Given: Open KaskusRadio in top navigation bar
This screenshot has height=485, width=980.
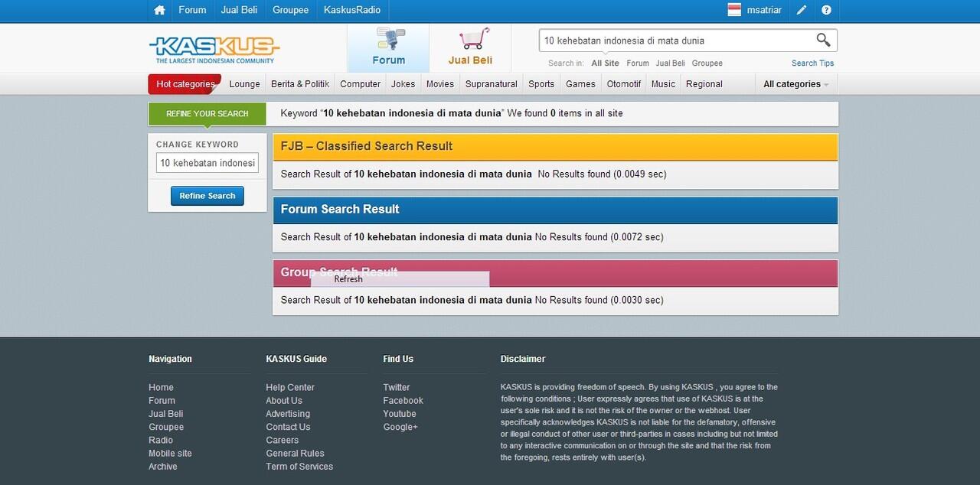Looking at the screenshot, I should (352, 10).
